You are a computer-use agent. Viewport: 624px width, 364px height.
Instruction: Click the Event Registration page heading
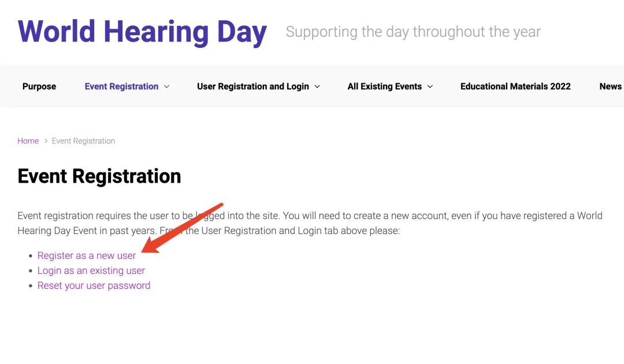coord(99,176)
